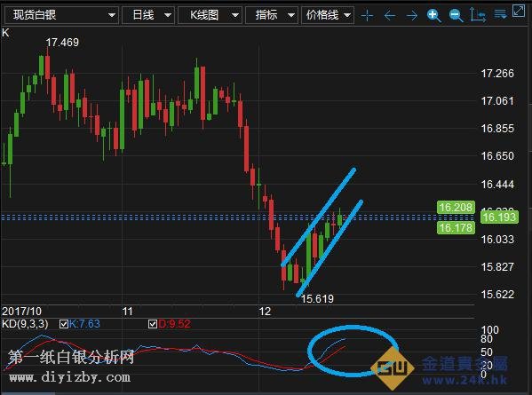Image resolution: width=532 pixels, height=395 pixels.
Task: Click the 16.178 green price tag
Action: pyautogui.click(x=456, y=228)
